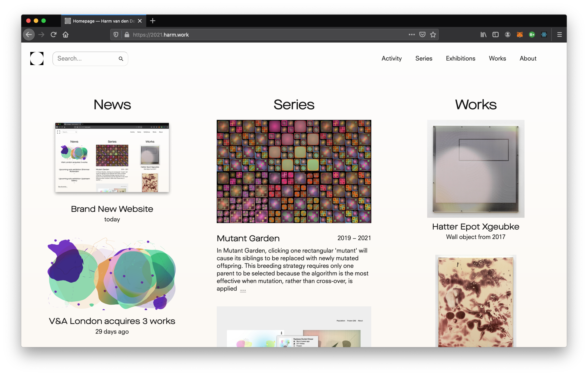Screen dimensions: 588x375
Task: Click the News column heading
Action: [x=112, y=104]
